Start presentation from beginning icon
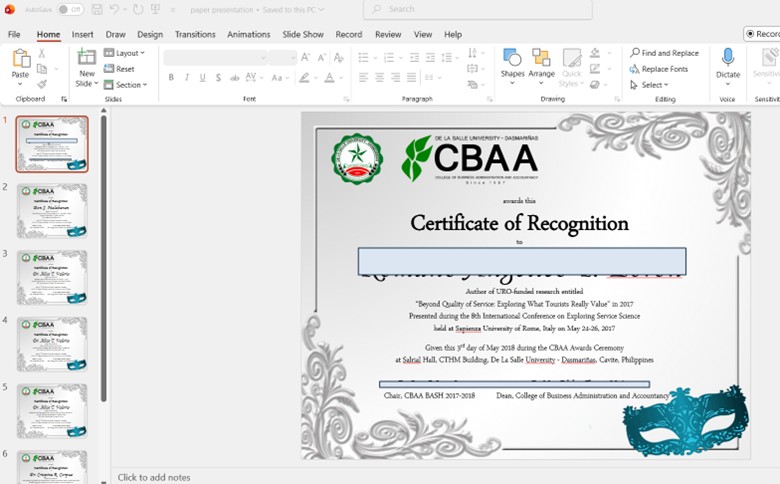Image resolution: width=780 pixels, height=484 pixels. coord(155,9)
